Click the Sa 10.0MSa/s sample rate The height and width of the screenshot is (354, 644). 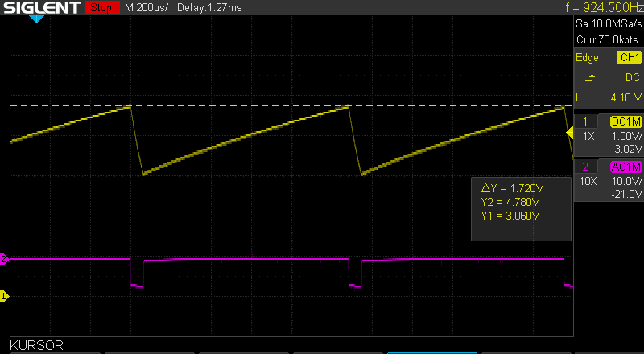609,23
